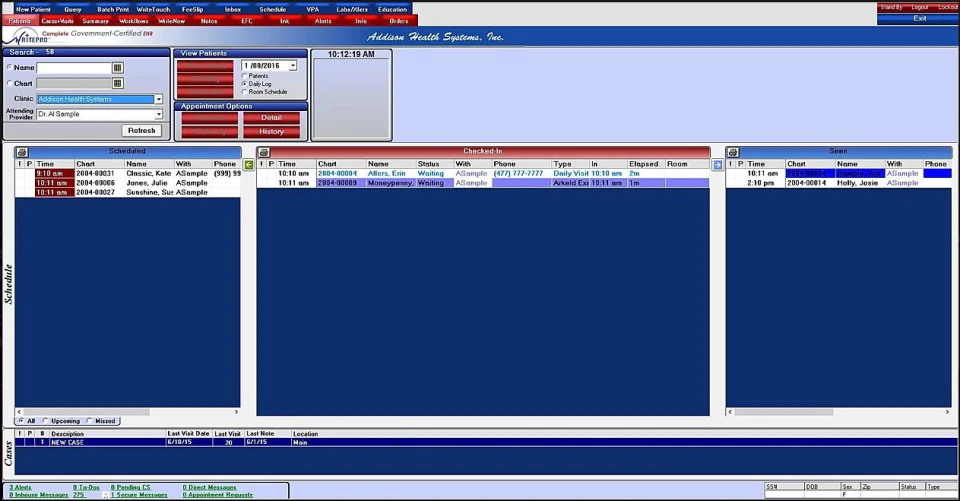This screenshot has width=960, height=501.
Task: Open the 3 Alerts link
Action: click(20, 488)
